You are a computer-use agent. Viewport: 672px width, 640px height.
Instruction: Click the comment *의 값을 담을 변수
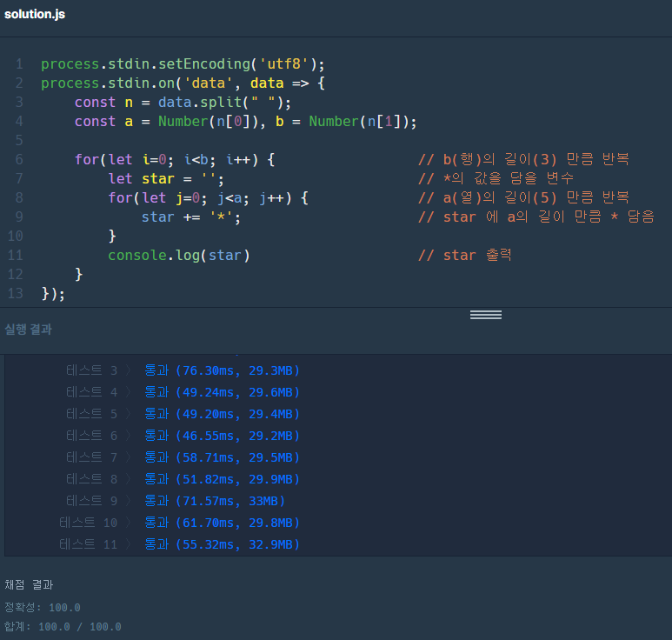(496, 178)
